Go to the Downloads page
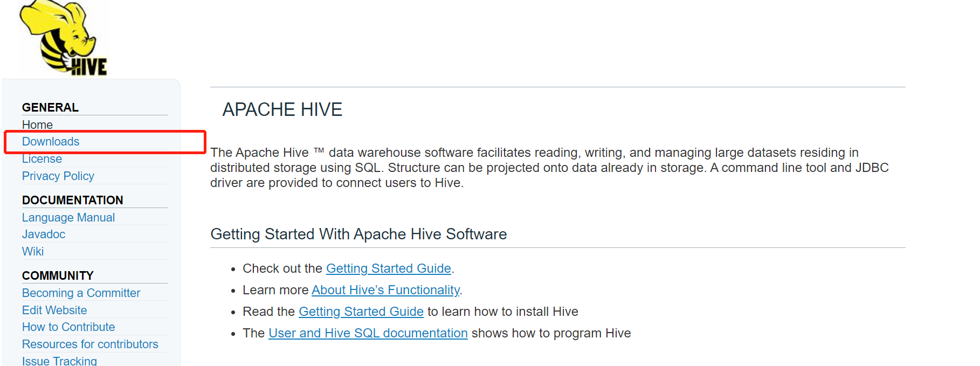The width and height of the screenshot is (980, 366). (51, 142)
